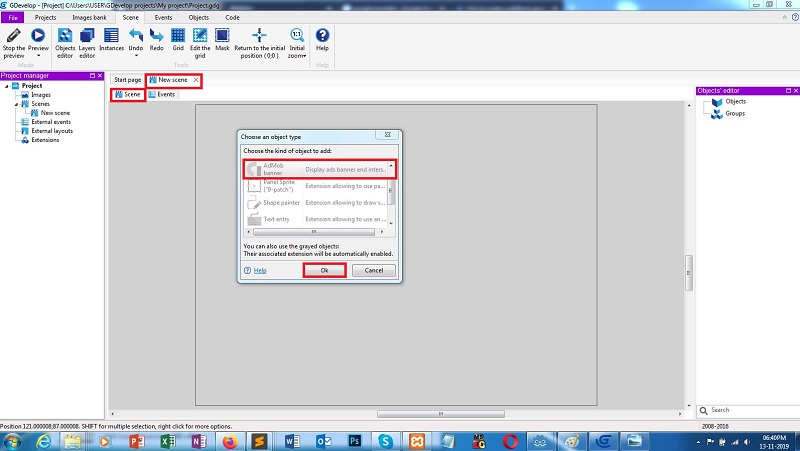The image size is (800, 451).
Task: Open the Undo history dropdown arrow
Action: (x=136, y=56)
